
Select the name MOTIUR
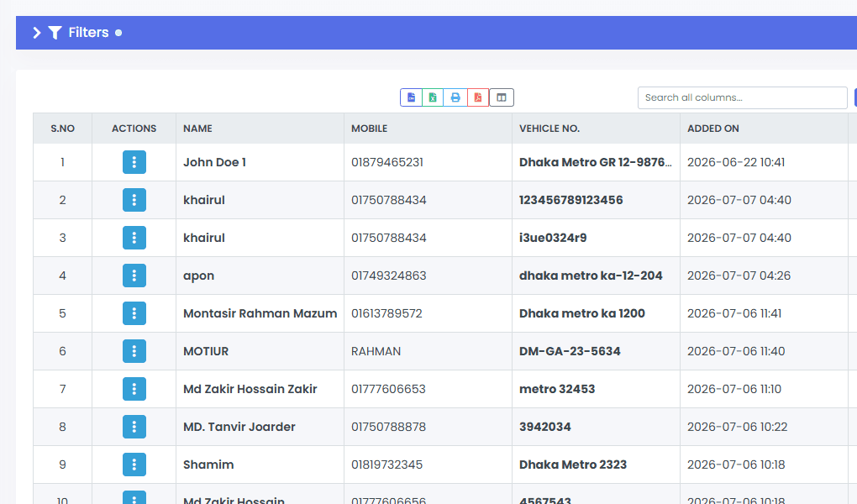click(206, 351)
